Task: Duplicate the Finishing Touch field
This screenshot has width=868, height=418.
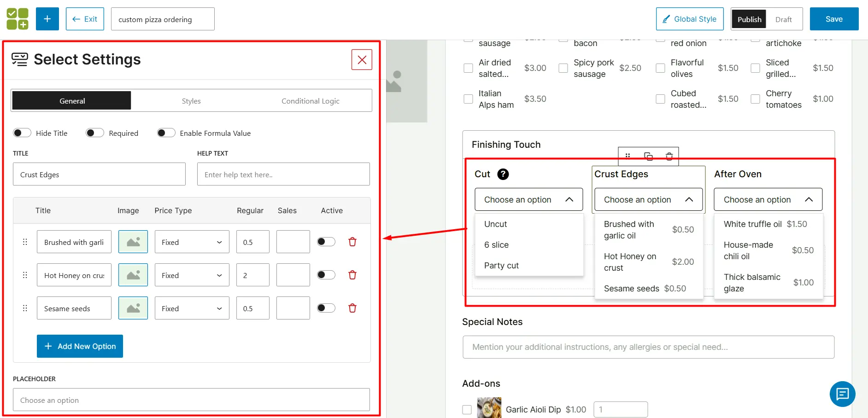Action: 648,156
